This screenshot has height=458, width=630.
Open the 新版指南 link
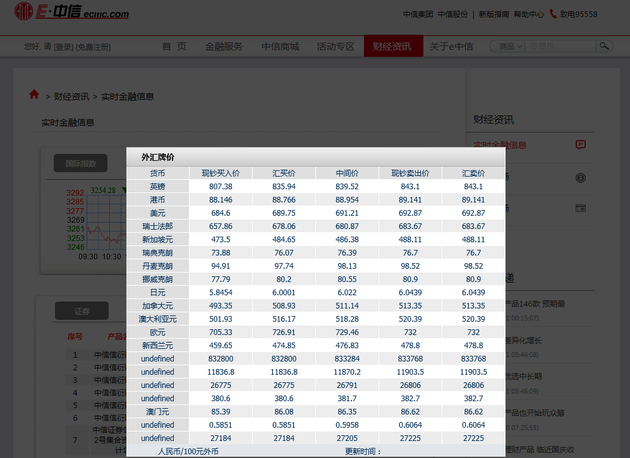coord(494,14)
